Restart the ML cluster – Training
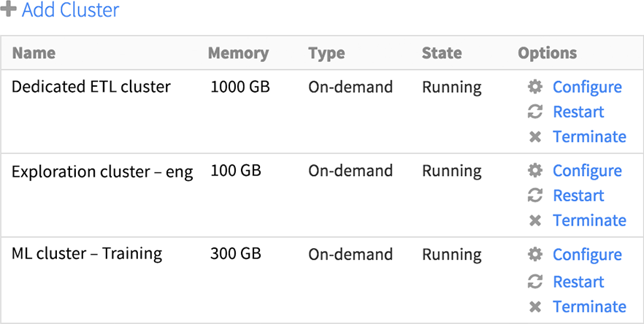The image size is (644, 324). click(x=578, y=282)
